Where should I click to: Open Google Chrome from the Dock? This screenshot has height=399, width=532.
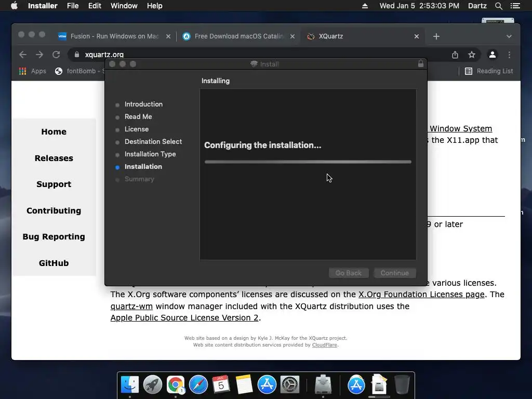[x=176, y=384]
